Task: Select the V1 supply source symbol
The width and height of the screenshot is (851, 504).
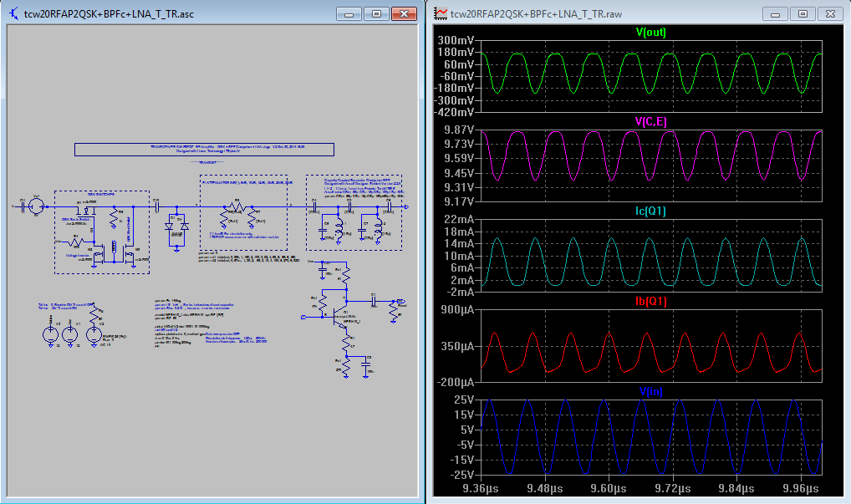Action: (x=71, y=334)
